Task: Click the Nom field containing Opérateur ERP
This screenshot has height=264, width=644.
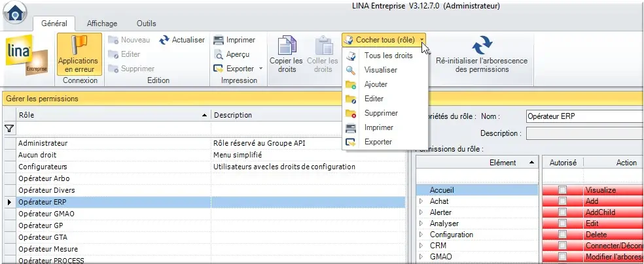Action: [585, 116]
